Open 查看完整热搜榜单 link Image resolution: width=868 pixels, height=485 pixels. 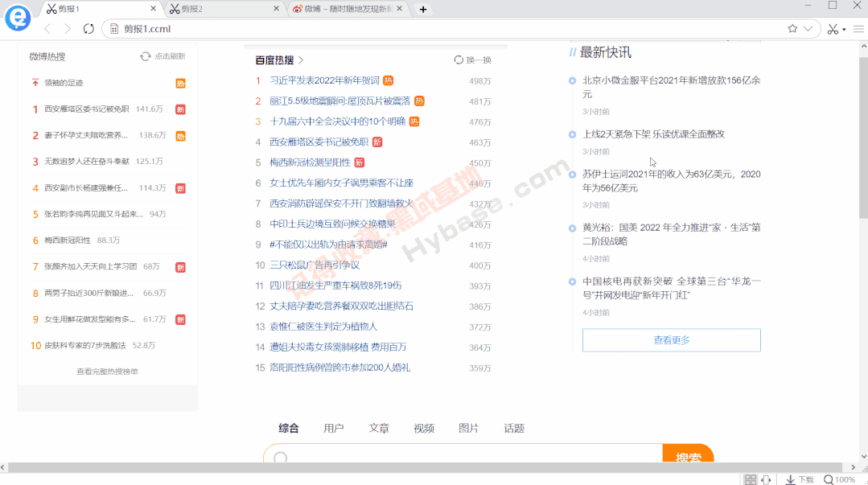tap(107, 372)
